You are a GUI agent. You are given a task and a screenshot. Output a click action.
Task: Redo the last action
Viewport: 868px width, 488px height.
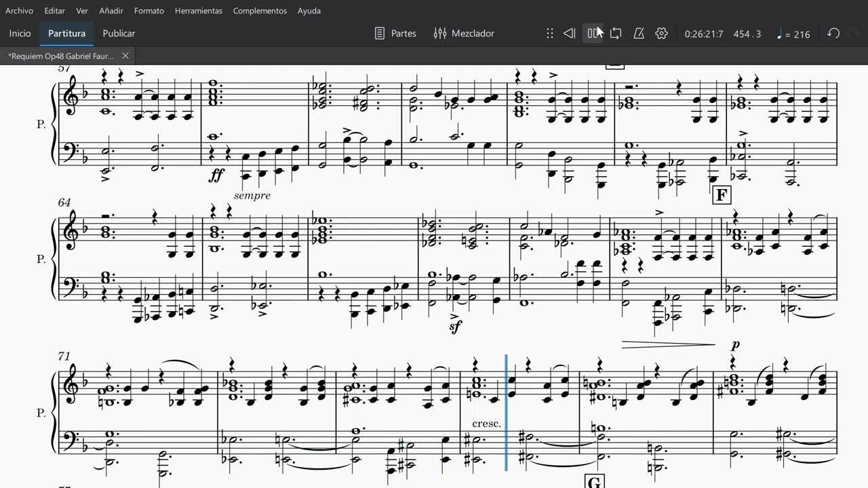point(854,33)
